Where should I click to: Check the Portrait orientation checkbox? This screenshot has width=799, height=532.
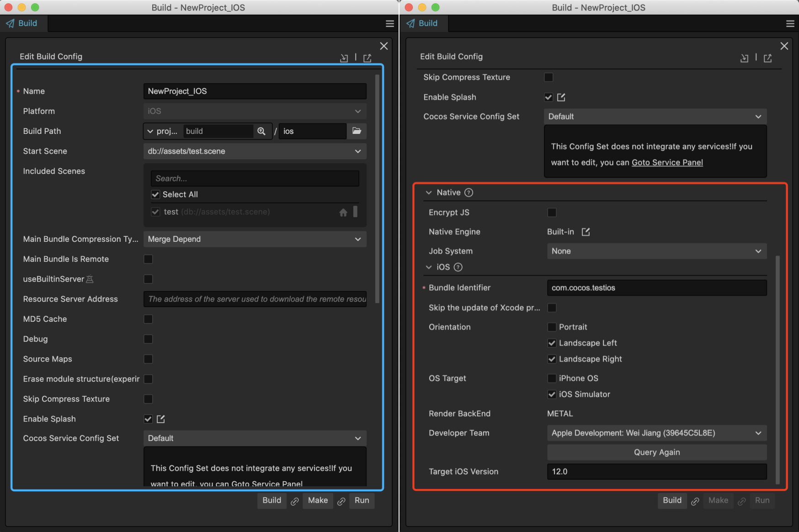552,327
